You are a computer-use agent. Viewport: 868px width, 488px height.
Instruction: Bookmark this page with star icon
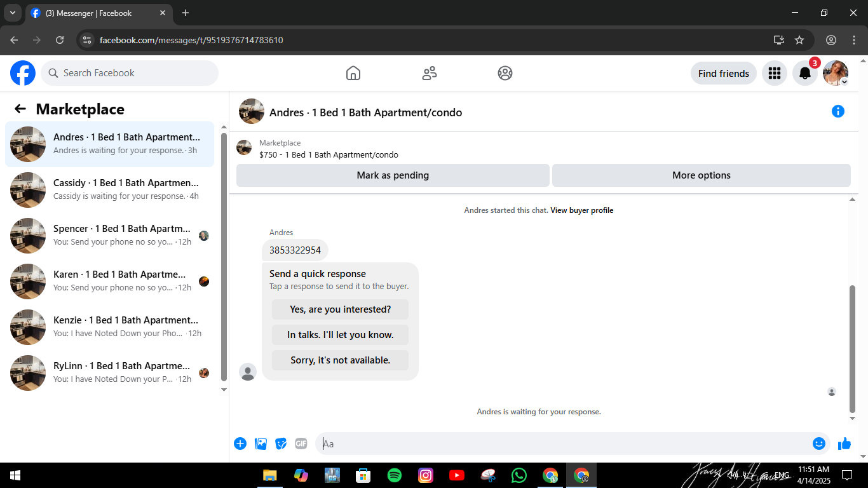point(799,40)
